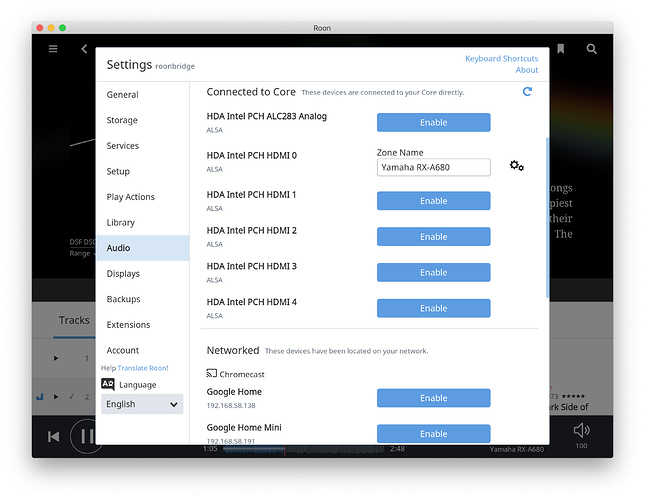Pause the current playback
645x500 pixels.
(x=87, y=436)
